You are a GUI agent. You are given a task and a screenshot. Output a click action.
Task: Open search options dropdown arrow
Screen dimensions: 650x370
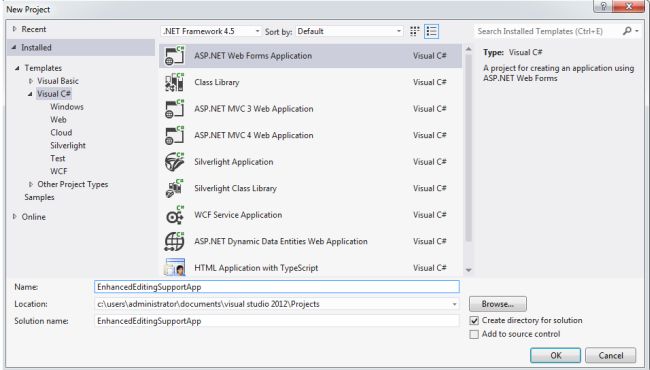click(637, 31)
